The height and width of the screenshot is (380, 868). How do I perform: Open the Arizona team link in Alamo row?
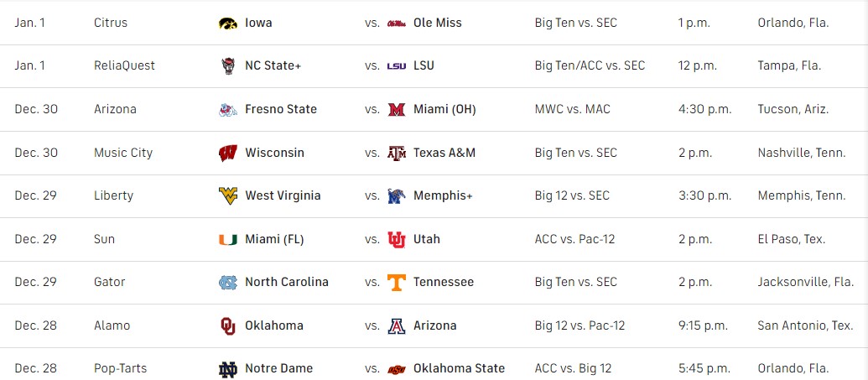(x=435, y=325)
